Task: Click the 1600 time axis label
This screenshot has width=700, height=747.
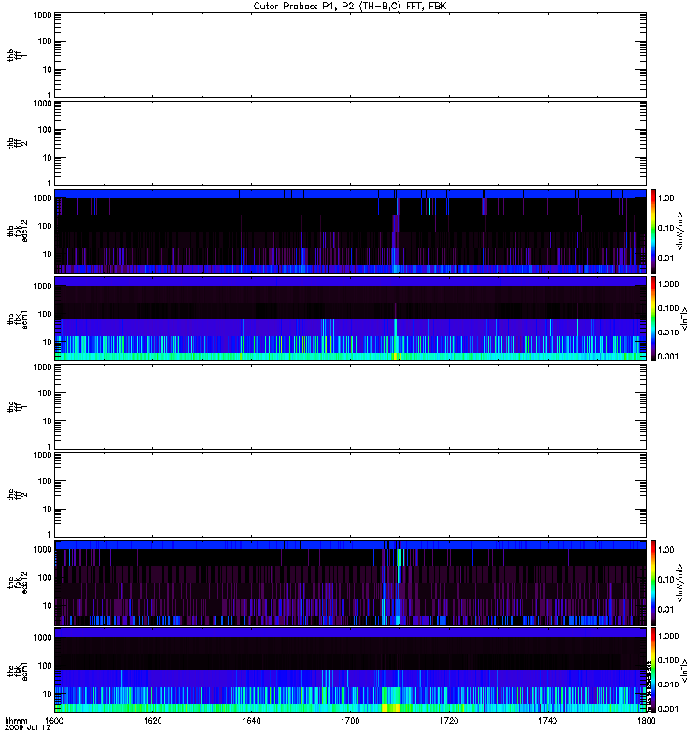Action: tap(54, 720)
